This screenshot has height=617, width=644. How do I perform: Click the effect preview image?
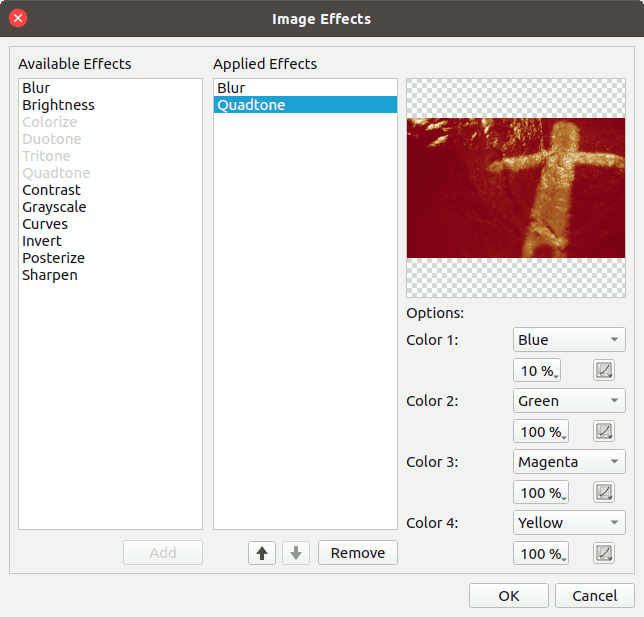[515, 188]
